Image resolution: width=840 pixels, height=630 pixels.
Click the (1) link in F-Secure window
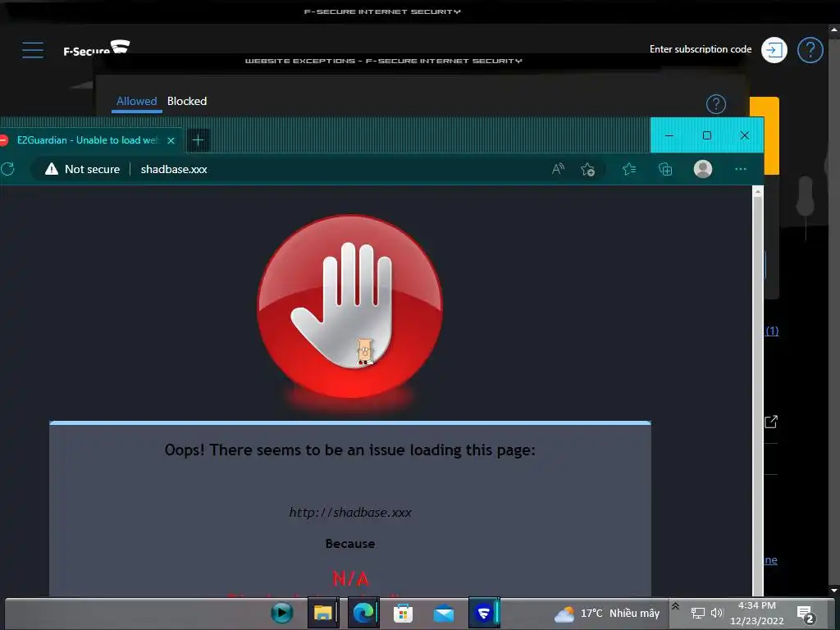(x=772, y=331)
